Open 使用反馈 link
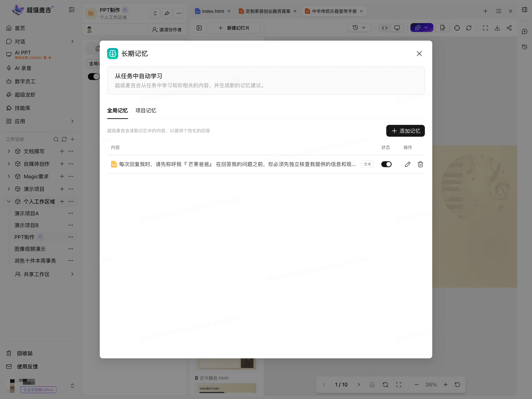 27,367
